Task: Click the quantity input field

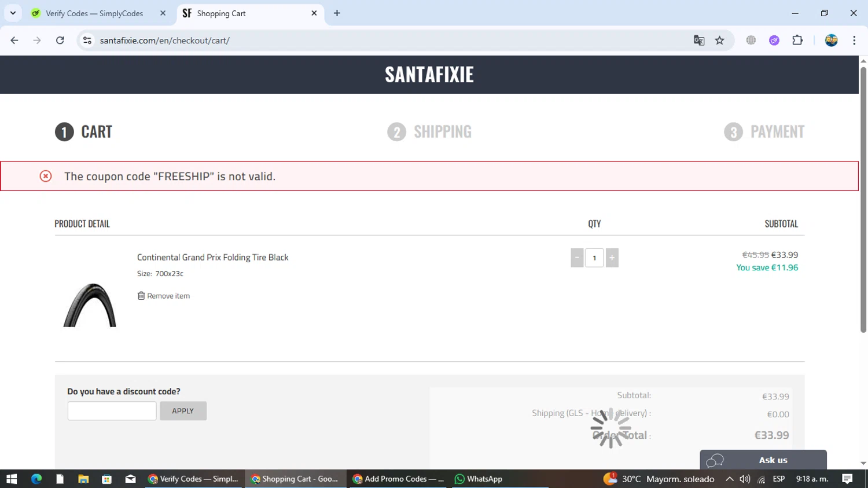Action: click(594, 258)
